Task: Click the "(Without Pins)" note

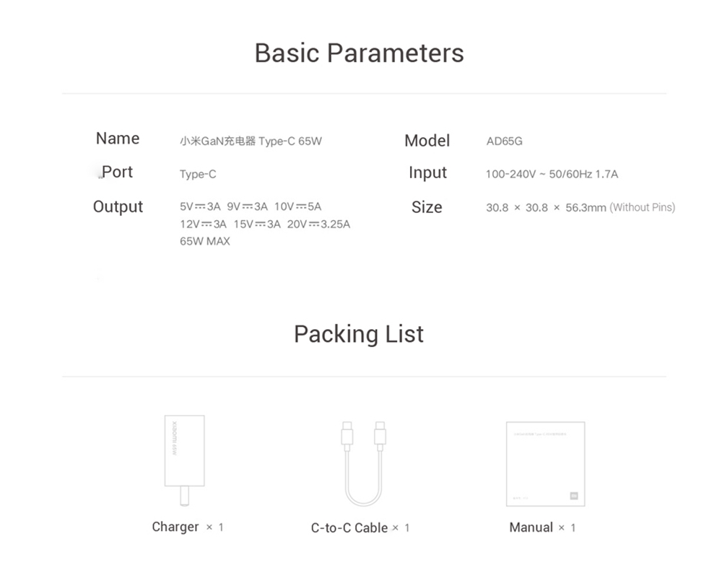Action: pyautogui.click(x=642, y=208)
